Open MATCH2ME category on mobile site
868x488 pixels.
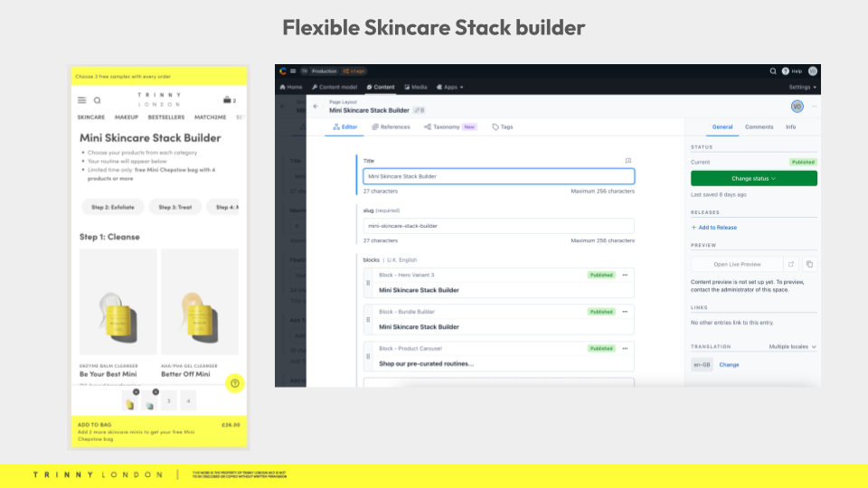pyautogui.click(x=210, y=117)
